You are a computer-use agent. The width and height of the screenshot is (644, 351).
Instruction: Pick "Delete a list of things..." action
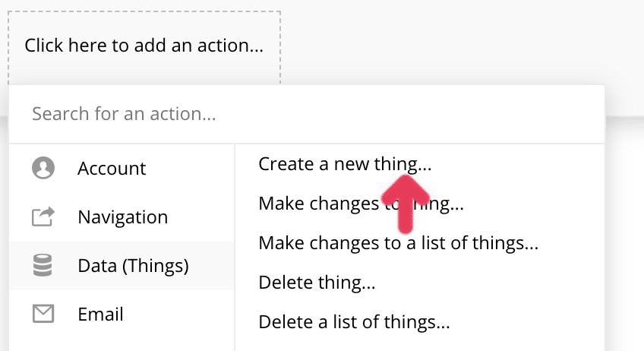[x=354, y=322]
